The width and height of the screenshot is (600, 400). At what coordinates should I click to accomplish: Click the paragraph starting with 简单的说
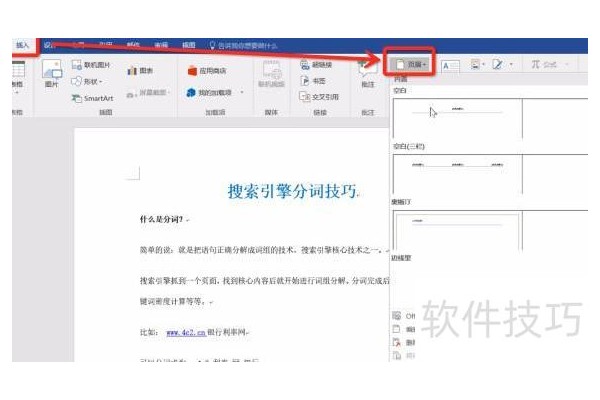(x=264, y=250)
